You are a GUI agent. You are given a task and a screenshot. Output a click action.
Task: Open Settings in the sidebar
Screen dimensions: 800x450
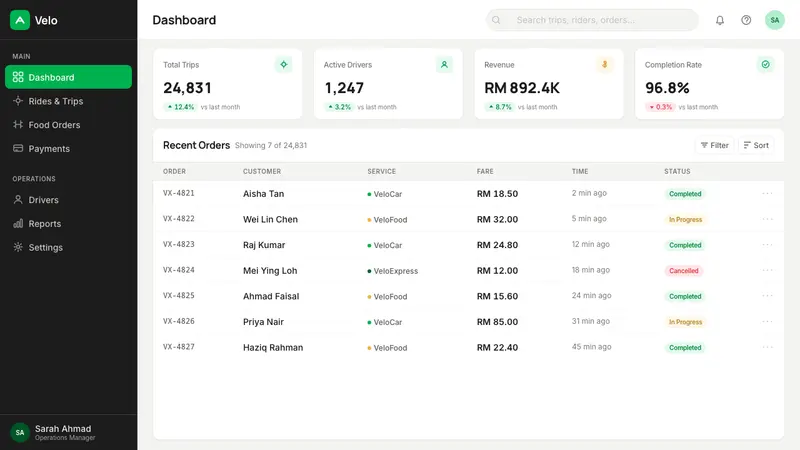(68, 247)
